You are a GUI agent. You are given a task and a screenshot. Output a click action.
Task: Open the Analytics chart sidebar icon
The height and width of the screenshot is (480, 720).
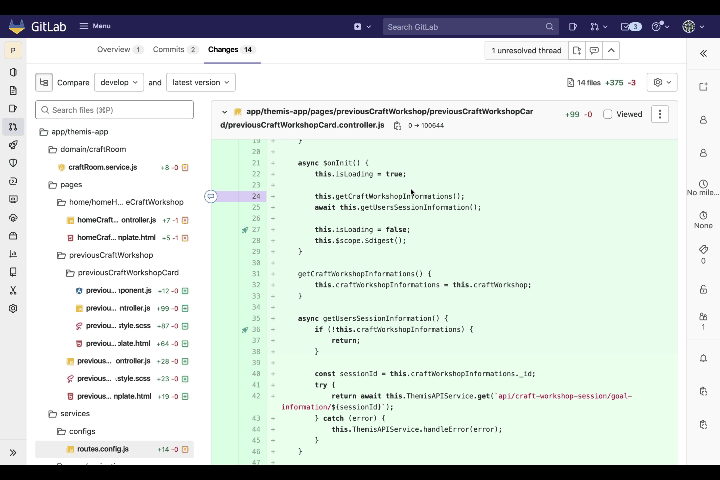click(x=13, y=254)
